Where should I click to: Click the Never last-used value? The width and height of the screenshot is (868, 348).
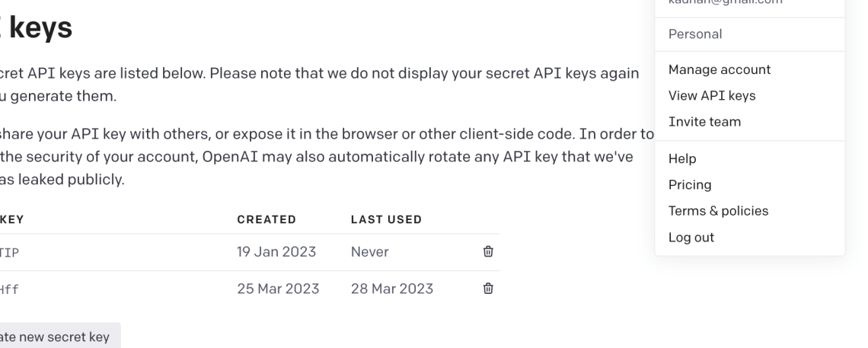[370, 252]
